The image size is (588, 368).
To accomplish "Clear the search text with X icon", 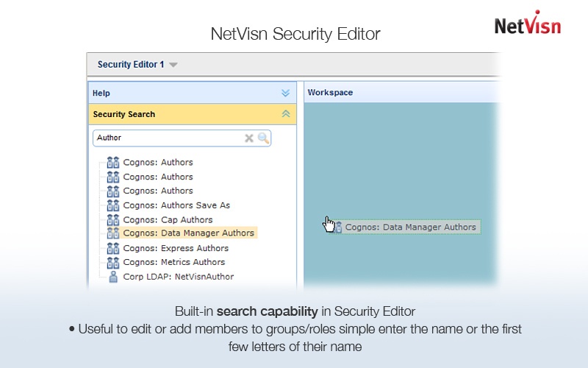I will coord(249,138).
